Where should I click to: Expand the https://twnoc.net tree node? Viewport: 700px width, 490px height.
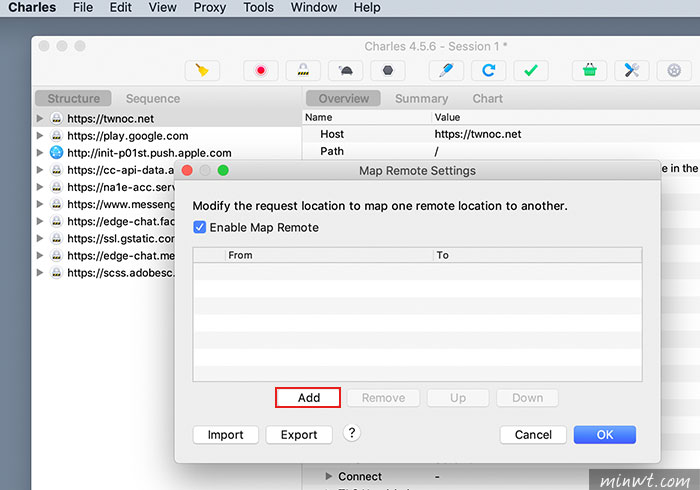click(40, 118)
